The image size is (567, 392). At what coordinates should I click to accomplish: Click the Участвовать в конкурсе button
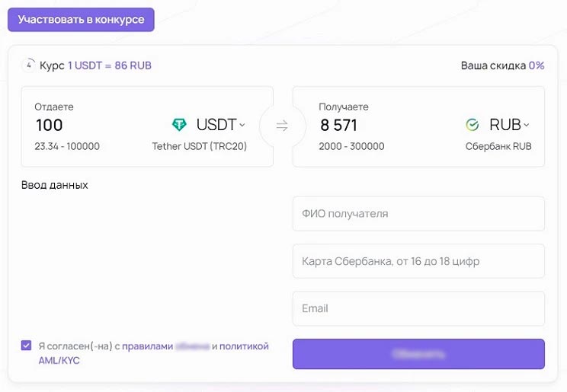(x=81, y=20)
